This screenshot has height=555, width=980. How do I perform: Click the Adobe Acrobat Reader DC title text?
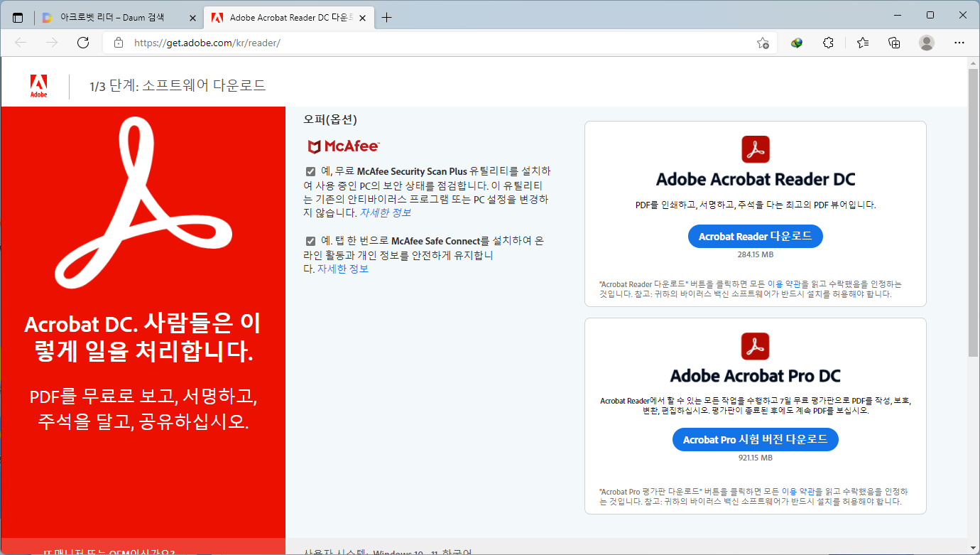click(x=756, y=179)
